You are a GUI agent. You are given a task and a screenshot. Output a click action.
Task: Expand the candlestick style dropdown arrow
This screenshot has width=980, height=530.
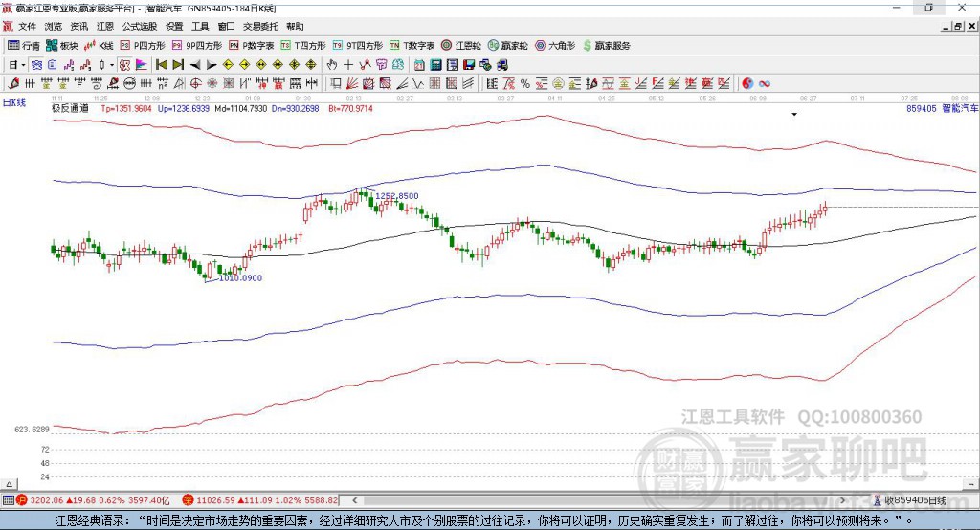pyautogui.click(x=111, y=65)
